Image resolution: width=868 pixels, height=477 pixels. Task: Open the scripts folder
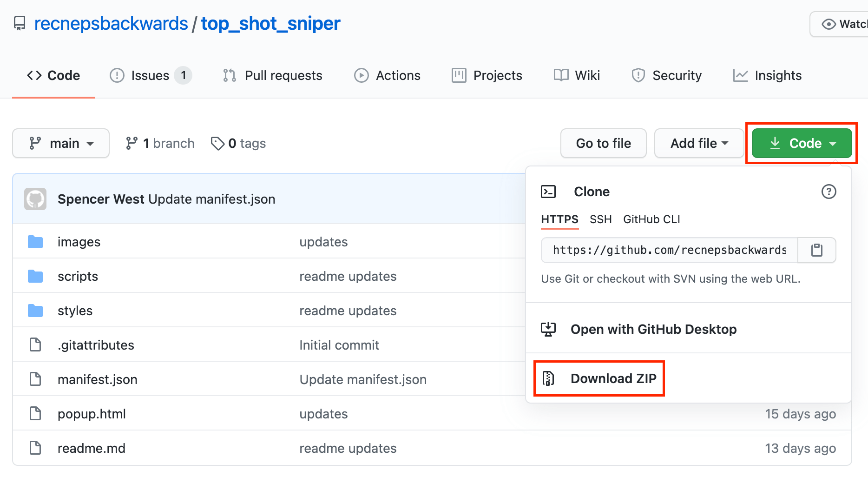click(78, 276)
